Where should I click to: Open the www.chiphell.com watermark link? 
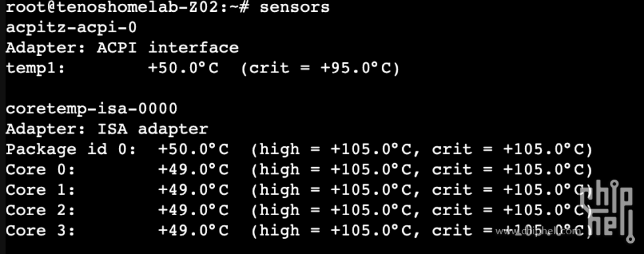(538, 232)
